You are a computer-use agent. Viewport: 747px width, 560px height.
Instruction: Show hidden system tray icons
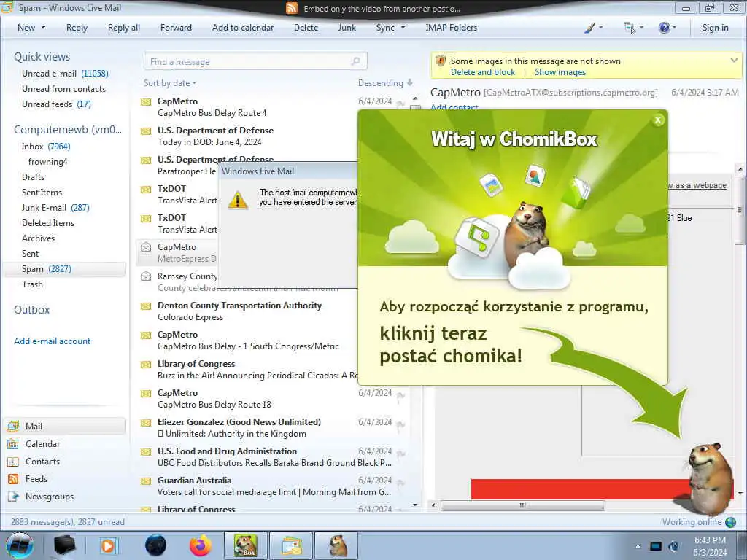tap(638, 547)
